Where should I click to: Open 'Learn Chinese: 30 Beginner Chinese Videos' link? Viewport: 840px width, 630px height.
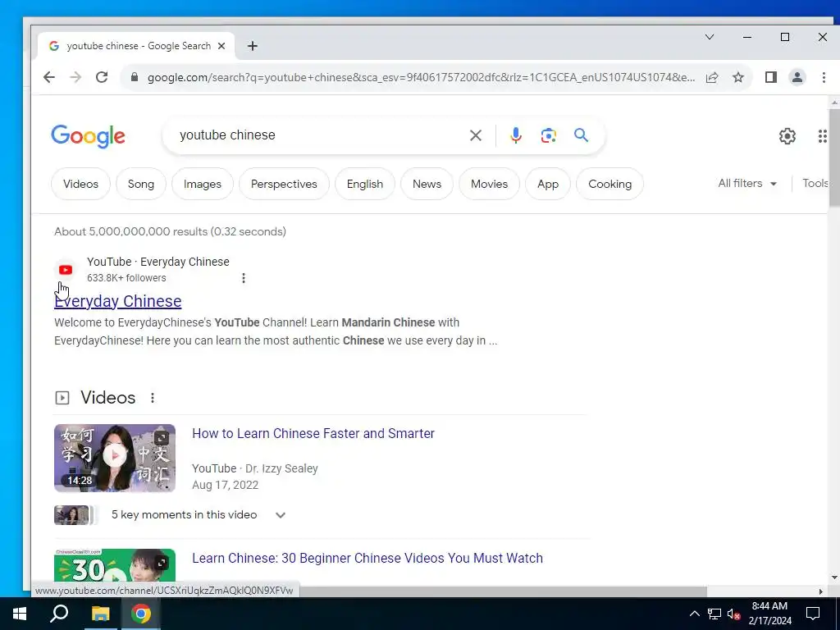point(367,558)
